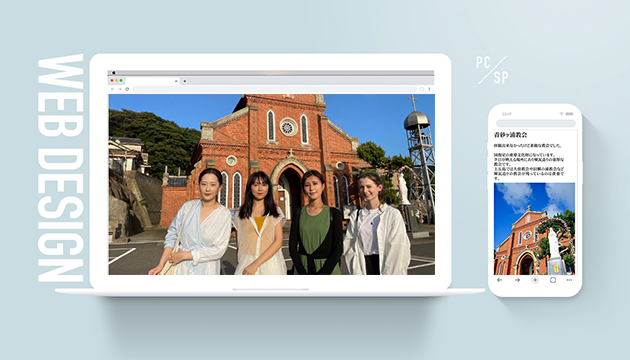This screenshot has width=630, height=360.
Task: Tap the red brick church photo on phone
Action: coord(534,229)
